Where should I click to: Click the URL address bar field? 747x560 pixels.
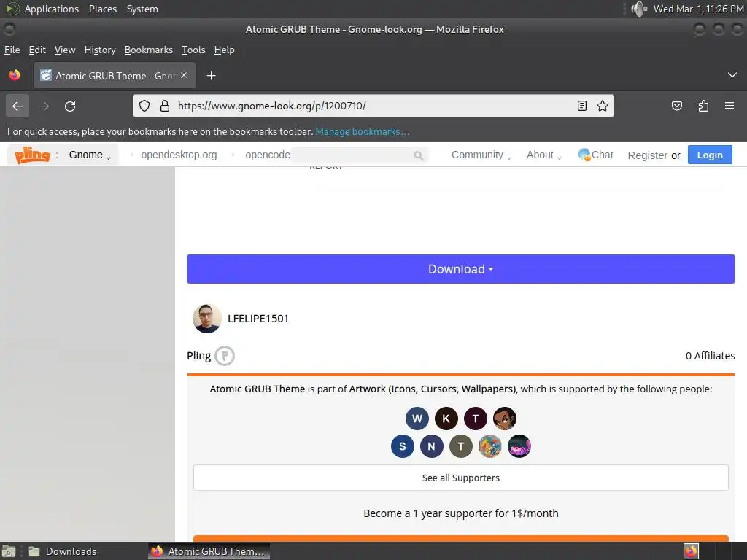click(373, 106)
